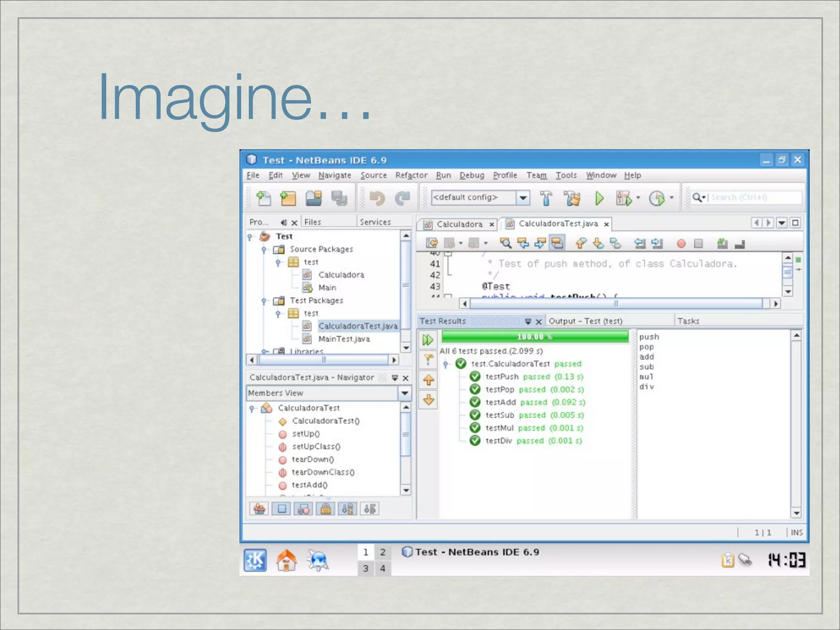This screenshot has height=630, width=840.
Task: Click the 14:03 clock
Action: click(787, 560)
